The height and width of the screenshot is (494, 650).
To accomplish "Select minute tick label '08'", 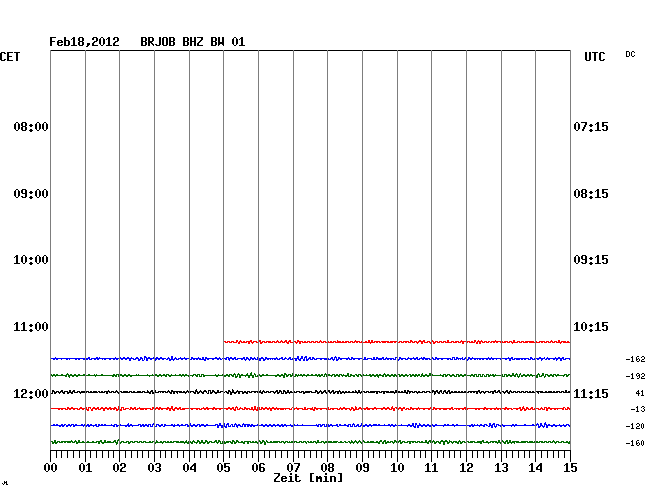I will coord(327,468).
